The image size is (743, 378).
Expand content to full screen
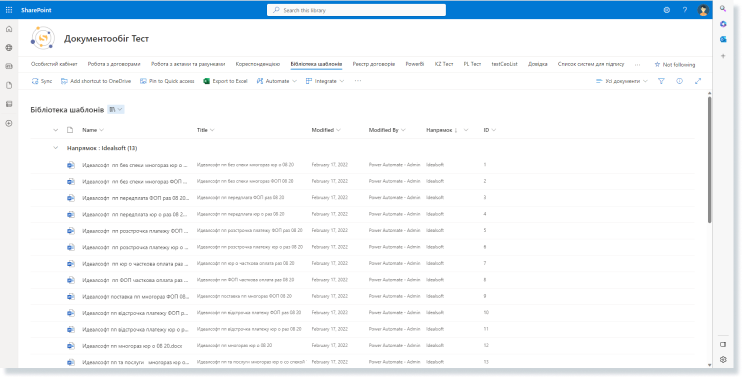pos(698,81)
